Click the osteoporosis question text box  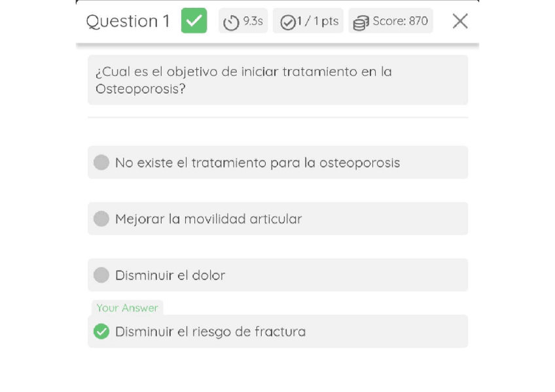coord(277,80)
